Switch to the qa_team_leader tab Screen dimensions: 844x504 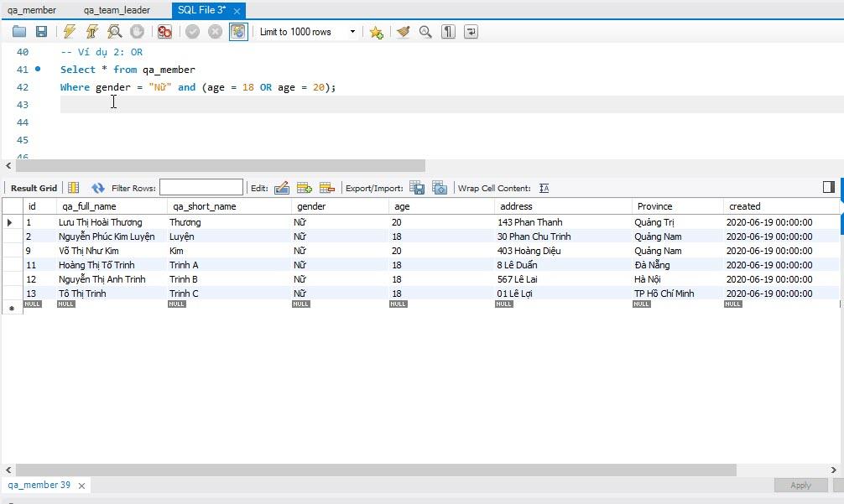tap(117, 10)
